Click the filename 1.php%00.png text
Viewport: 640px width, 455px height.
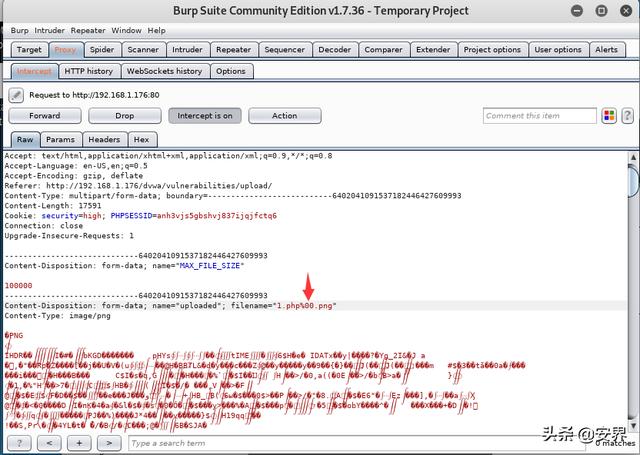304,306
